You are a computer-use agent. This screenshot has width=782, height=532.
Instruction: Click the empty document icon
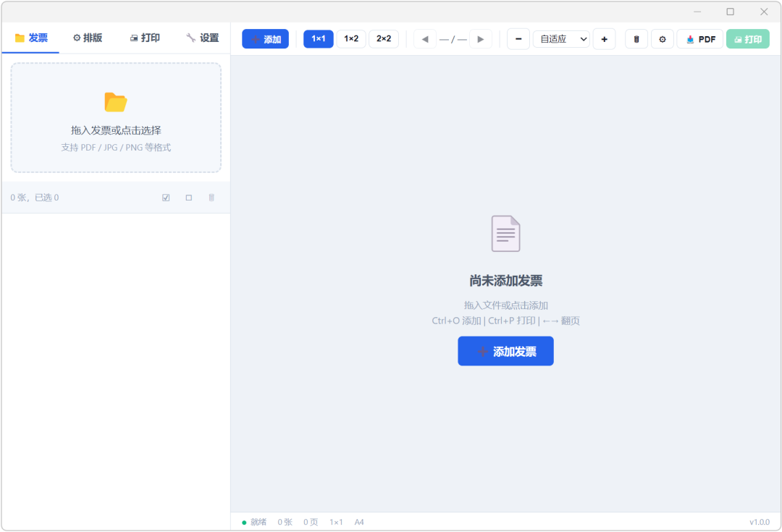coord(505,233)
